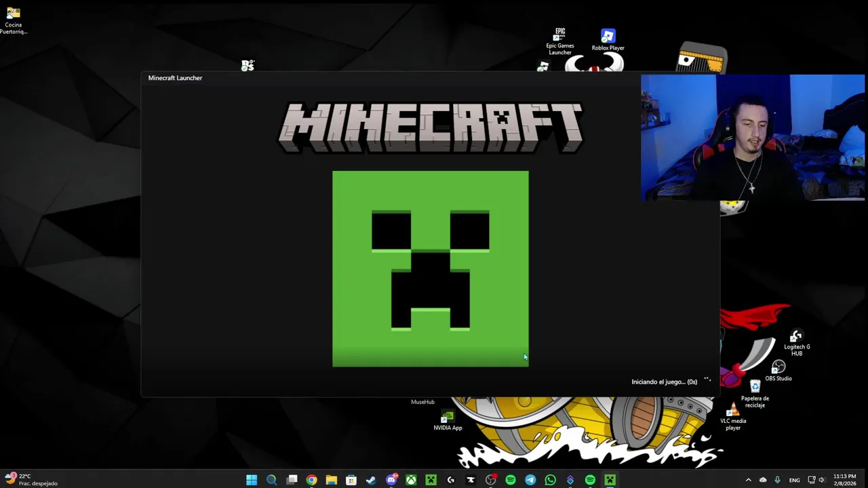Click the green Creeper face loading image
This screenshot has width=868, height=488.
point(431,268)
